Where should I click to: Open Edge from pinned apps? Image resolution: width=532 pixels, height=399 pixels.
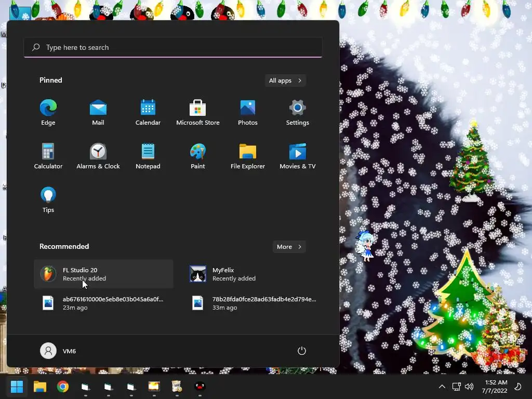[48, 113]
